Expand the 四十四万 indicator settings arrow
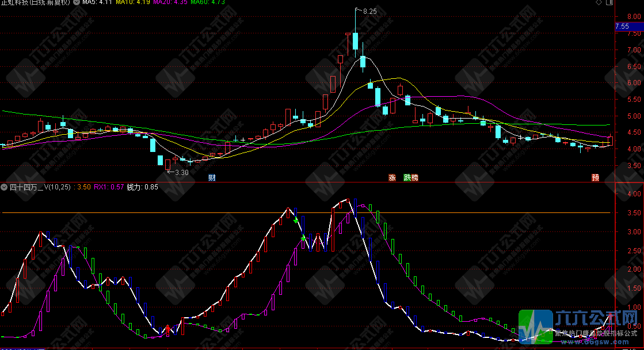Image resolution: width=644 pixels, height=350 pixels. pyautogui.click(x=4, y=187)
